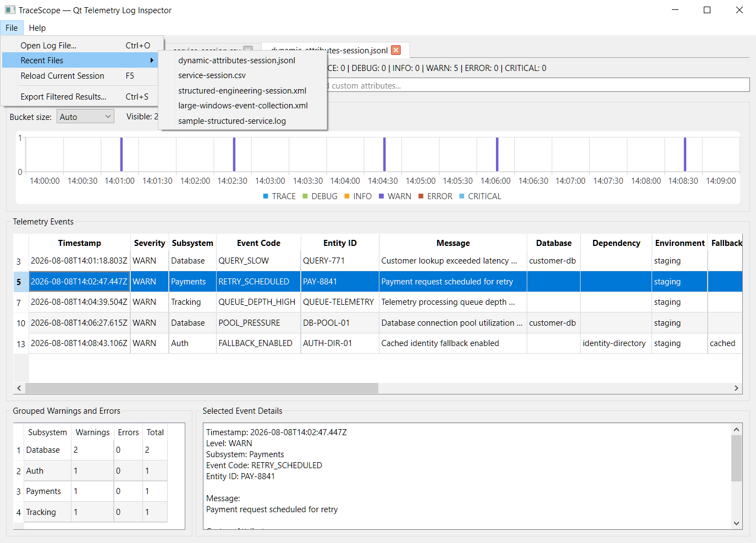Screen dimensions: 756x543
Task: Click the Warnings column header in grouped table
Action: coord(92,432)
